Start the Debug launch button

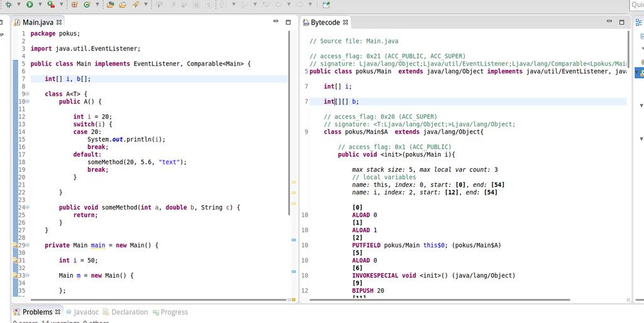(x=8, y=4)
